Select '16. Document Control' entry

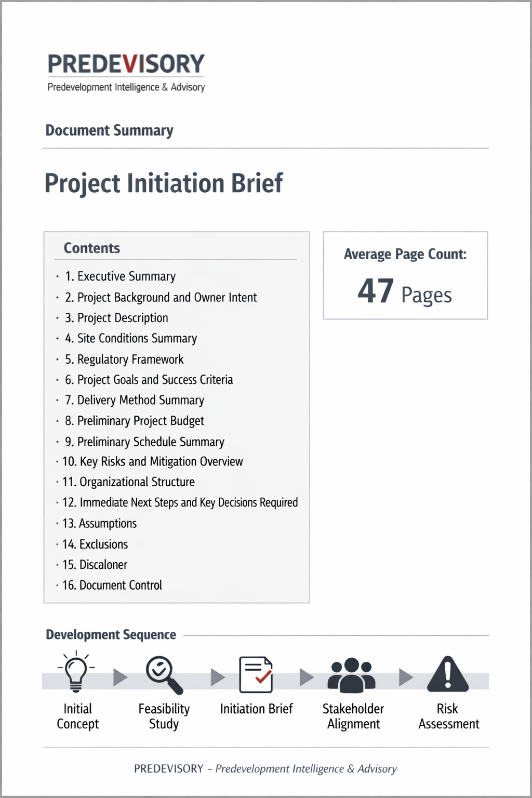tap(112, 585)
